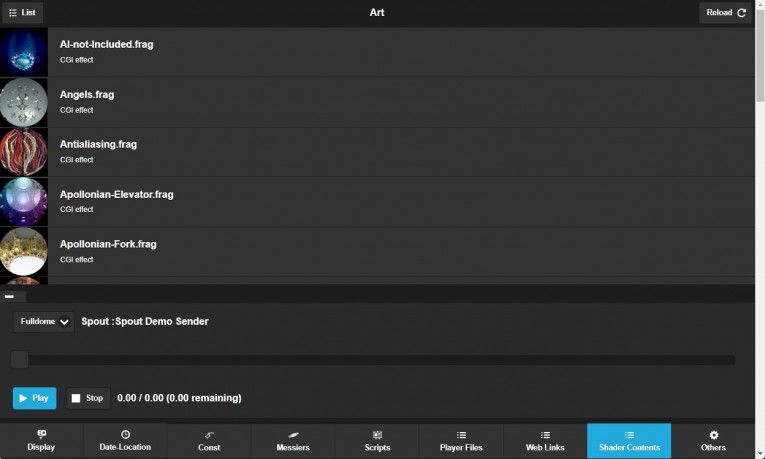Choose the Apollonian-Elevator.frag thumbnail

(x=24, y=202)
